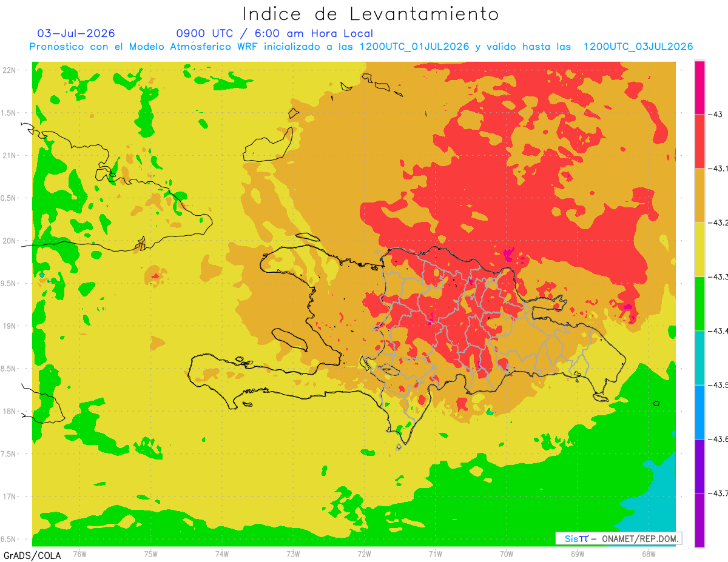Click the 'Sisπ – ONAMET/REP.DOM.' logo box
The image size is (728, 562).
(x=619, y=538)
